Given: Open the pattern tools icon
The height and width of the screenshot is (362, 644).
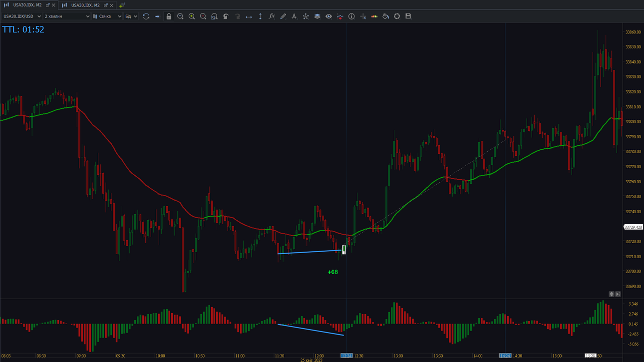Looking at the screenshot, I should (306, 16).
